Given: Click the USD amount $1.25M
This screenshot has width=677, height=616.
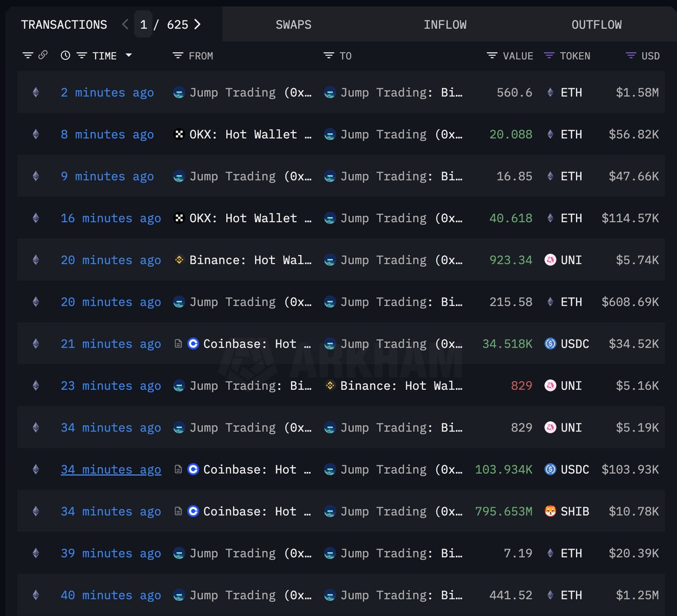Looking at the screenshot, I should click(638, 595).
